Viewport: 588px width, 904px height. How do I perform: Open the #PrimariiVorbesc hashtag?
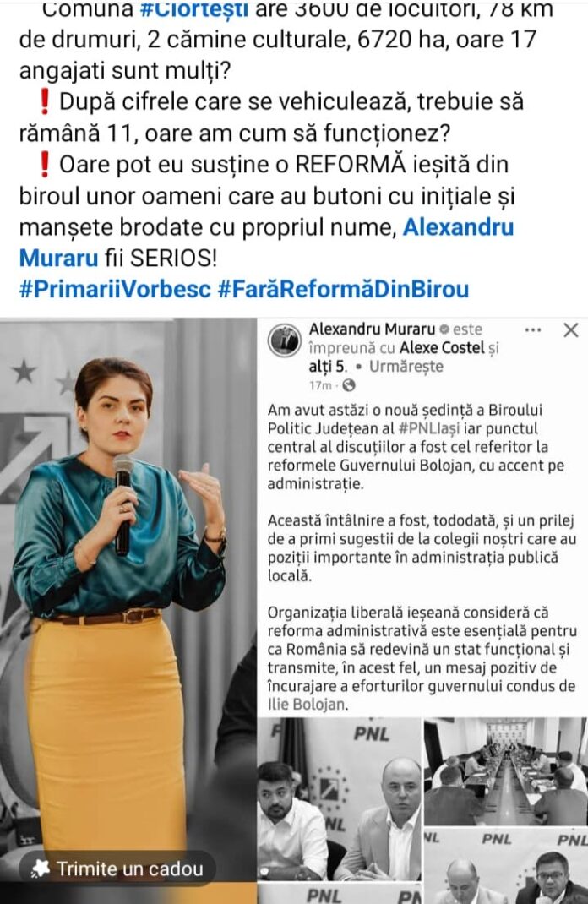point(115,289)
